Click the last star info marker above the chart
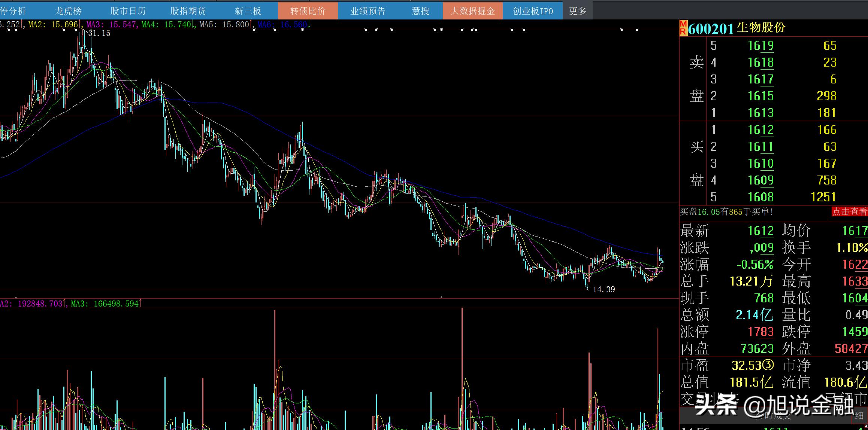 coord(637,30)
